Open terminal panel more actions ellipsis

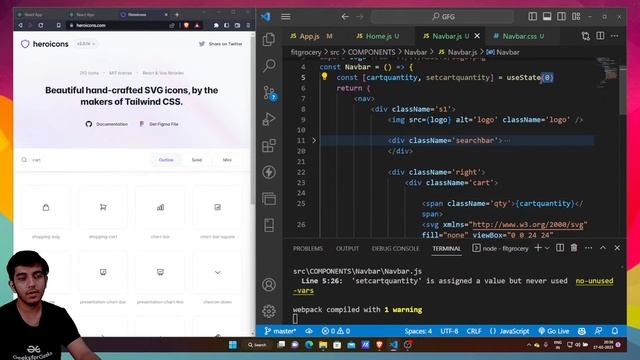(x=588, y=248)
